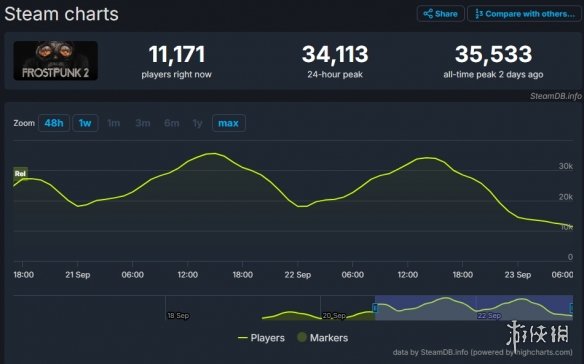Click the compare icon beside Compare text
The height and width of the screenshot is (364, 584).
pyautogui.click(x=479, y=14)
